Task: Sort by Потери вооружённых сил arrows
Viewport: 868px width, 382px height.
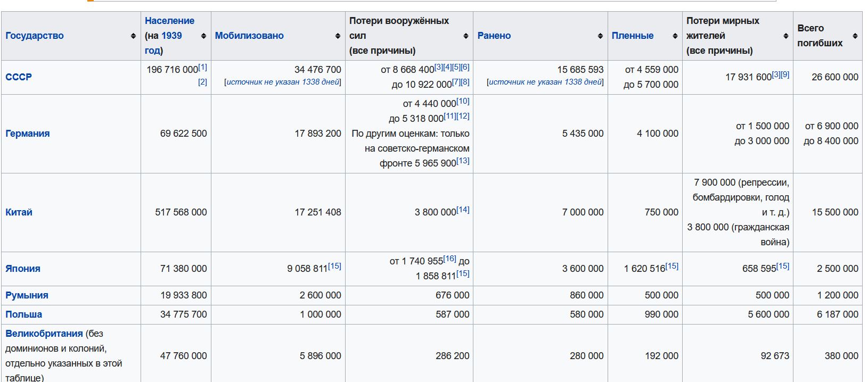Action: click(466, 36)
